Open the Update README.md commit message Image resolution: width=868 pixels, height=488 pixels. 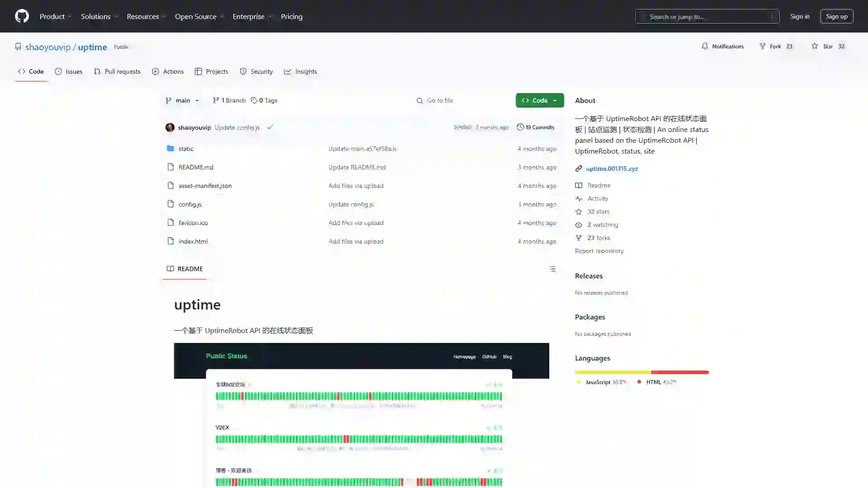357,167
